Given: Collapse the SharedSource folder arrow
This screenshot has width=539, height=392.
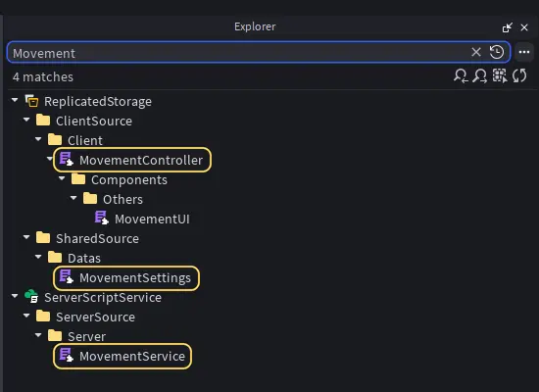Looking at the screenshot, I should pos(26,237).
